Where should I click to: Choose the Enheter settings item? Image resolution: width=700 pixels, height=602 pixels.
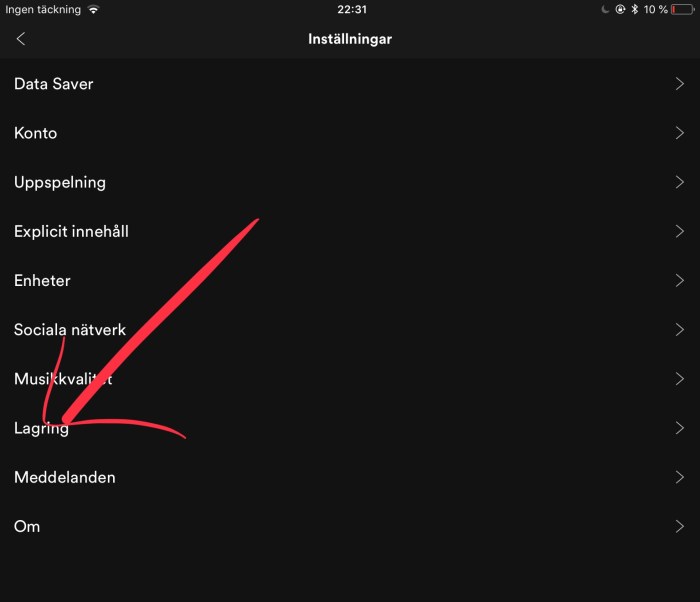click(x=350, y=280)
